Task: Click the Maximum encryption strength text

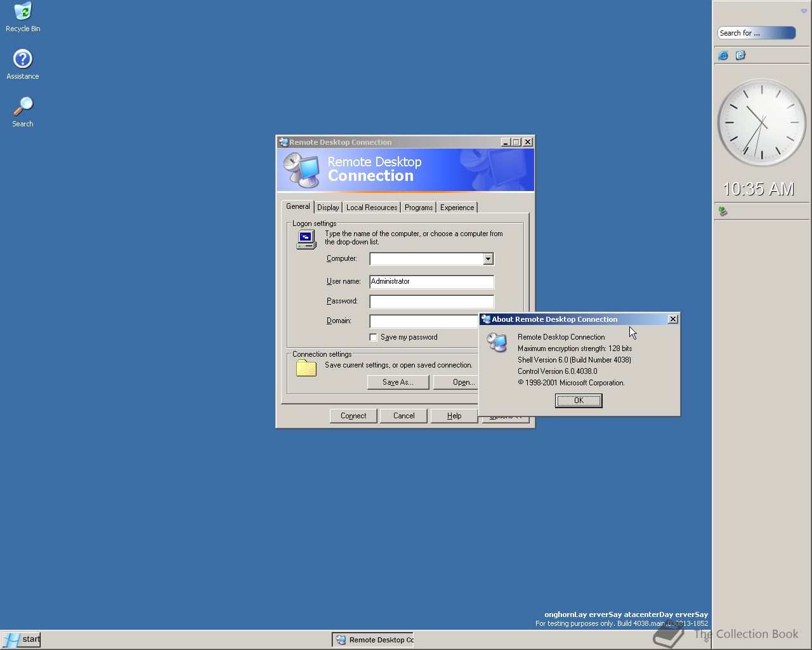Action: pyautogui.click(x=575, y=348)
